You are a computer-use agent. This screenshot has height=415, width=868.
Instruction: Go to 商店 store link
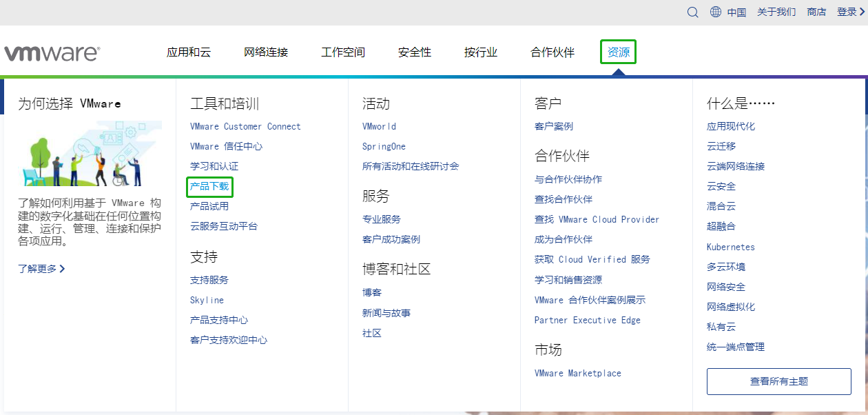(x=816, y=12)
